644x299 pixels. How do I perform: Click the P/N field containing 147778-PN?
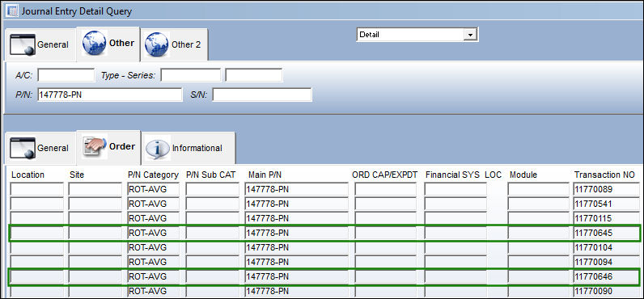pos(110,95)
